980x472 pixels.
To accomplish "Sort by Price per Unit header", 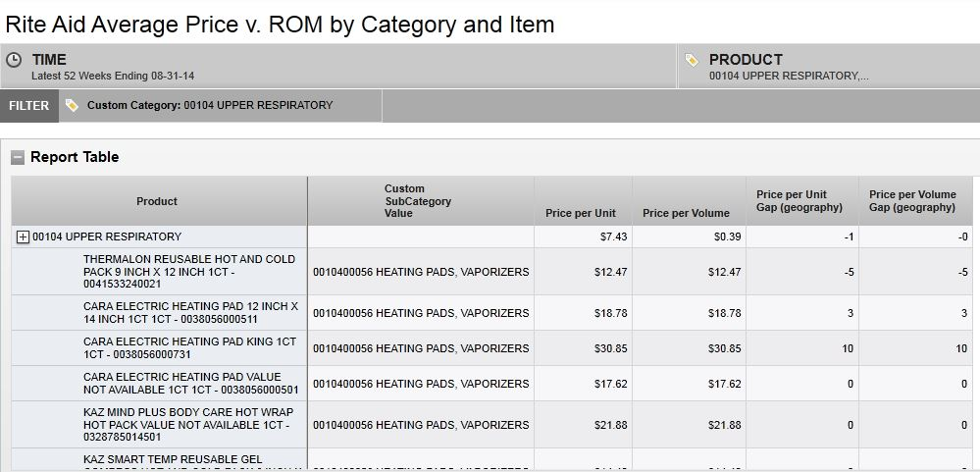I will click(581, 213).
